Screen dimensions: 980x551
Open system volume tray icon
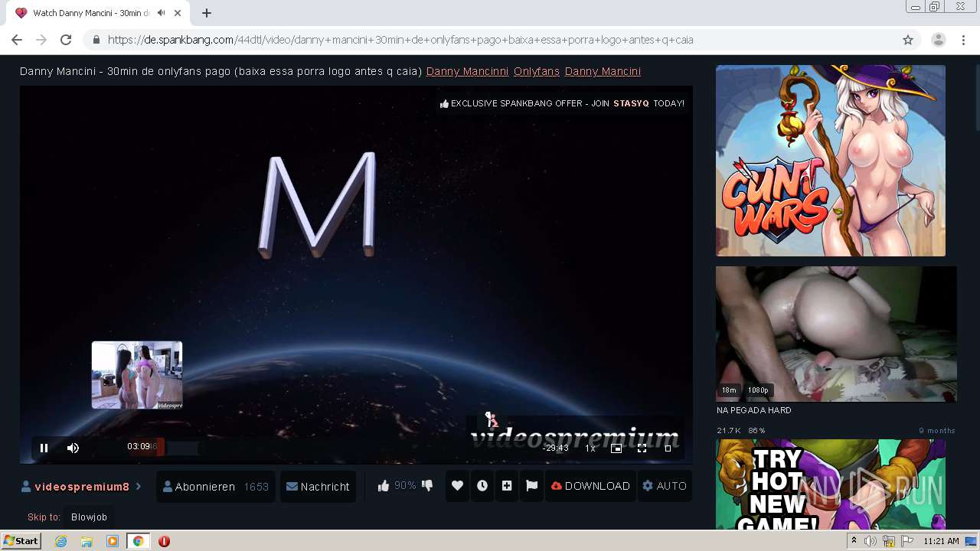tap(871, 541)
